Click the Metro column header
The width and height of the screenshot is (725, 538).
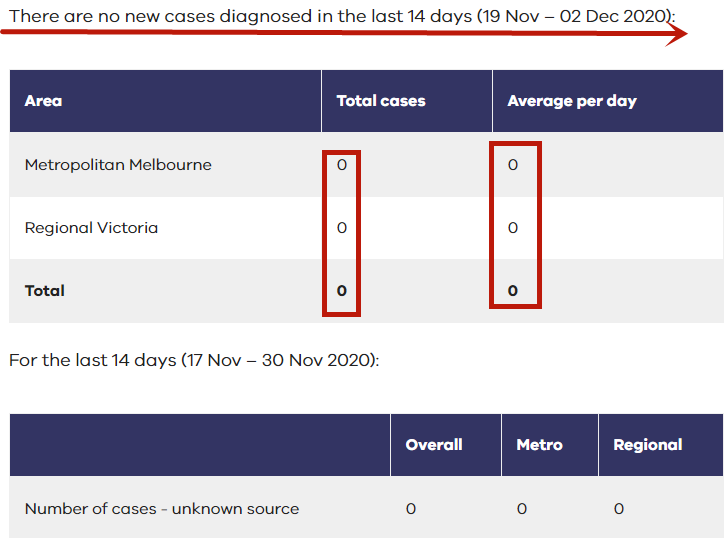tap(540, 445)
